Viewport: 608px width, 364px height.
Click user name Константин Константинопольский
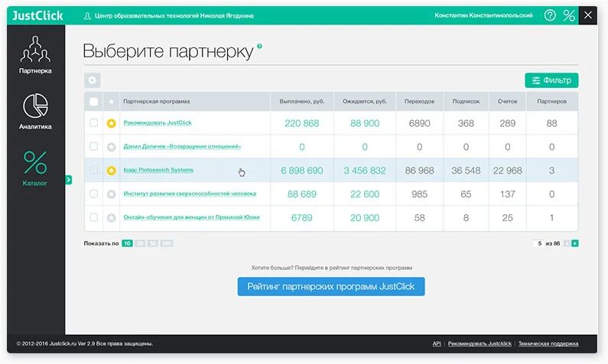click(x=483, y=15)
